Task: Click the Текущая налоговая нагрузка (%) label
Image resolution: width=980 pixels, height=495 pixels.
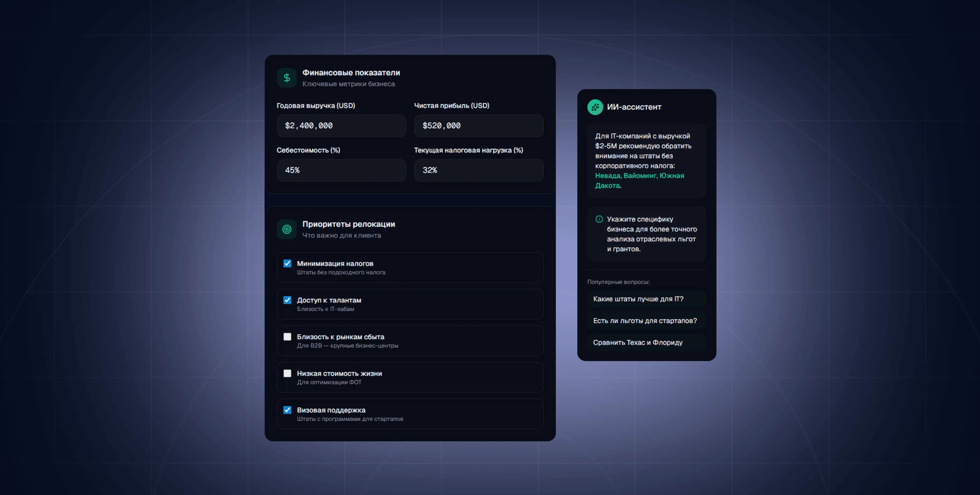Action: (x=469, y=150)
